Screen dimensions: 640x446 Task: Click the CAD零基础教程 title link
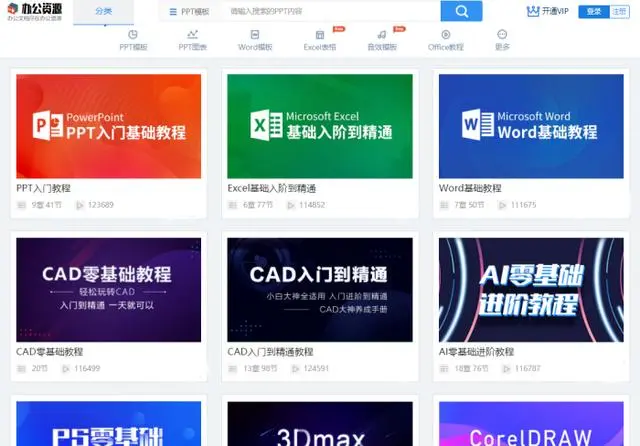pyautogui.click(x=49, y=352)
